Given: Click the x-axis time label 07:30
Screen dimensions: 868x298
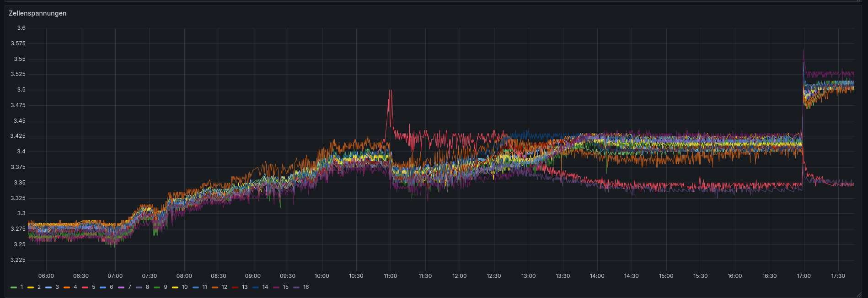Looking at the screenshot, I should coord(150,276).
